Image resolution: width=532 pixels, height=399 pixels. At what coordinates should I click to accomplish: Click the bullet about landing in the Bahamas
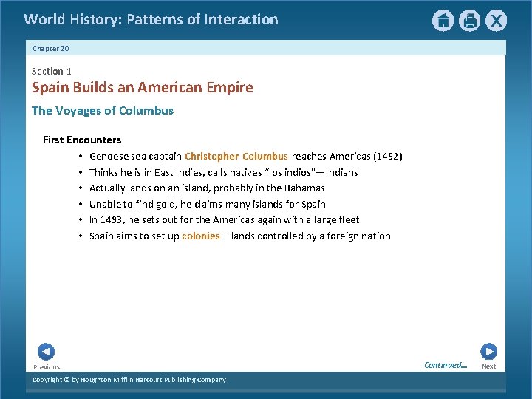[207, 188]
